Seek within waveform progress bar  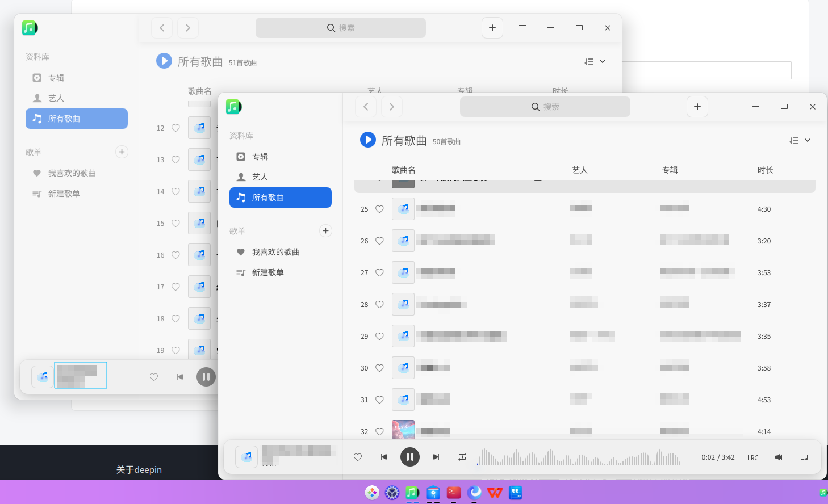(579, 457)
